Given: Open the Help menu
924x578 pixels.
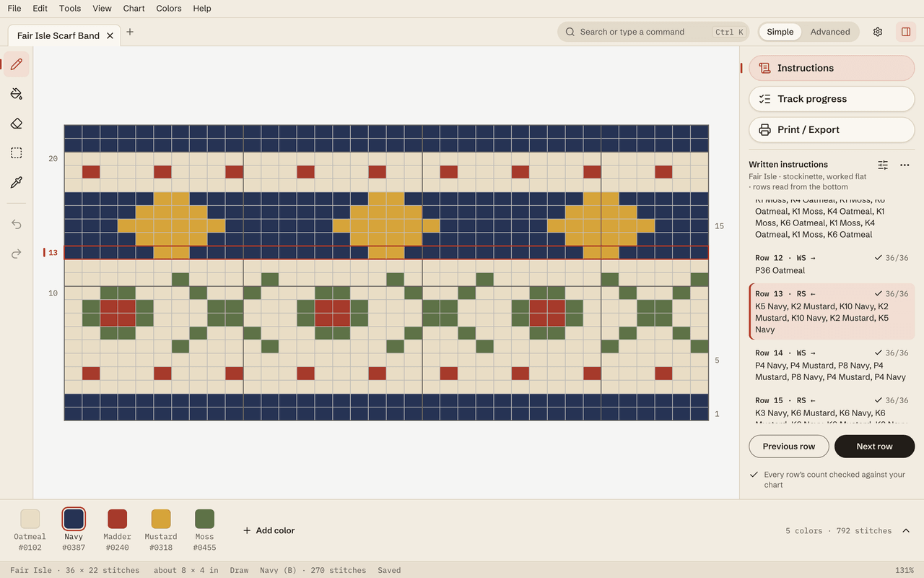Looking at the screenshot, I should click(202, 9).
